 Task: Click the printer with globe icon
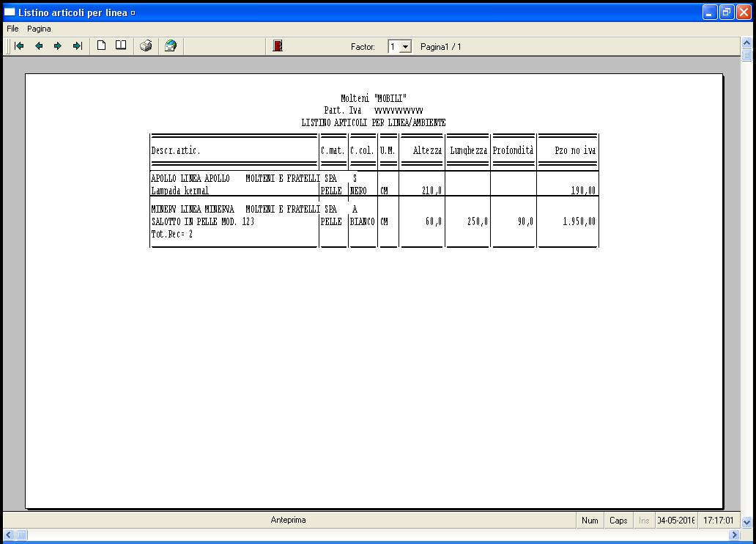(x=171, y=46)
